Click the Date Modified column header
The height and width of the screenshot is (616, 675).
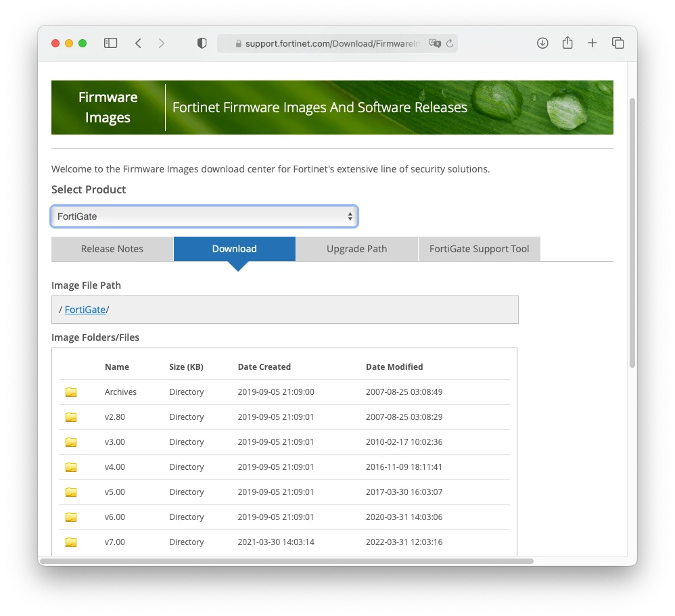(x=394, y=366)
